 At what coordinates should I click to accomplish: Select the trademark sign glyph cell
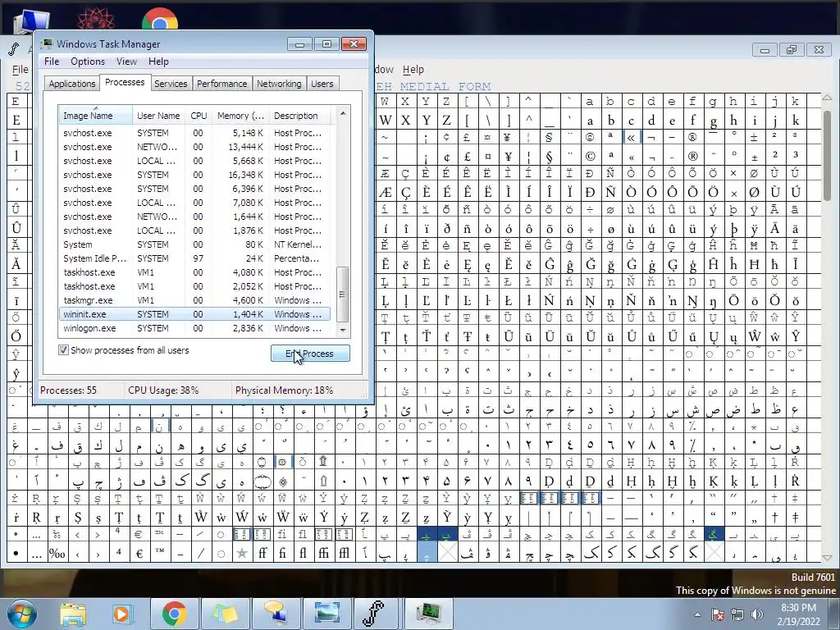click(x=160, y=553)
